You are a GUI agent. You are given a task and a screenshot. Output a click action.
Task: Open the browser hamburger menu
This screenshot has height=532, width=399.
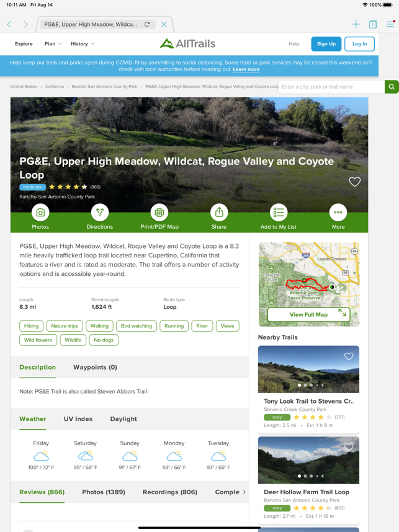pos(390,24)
